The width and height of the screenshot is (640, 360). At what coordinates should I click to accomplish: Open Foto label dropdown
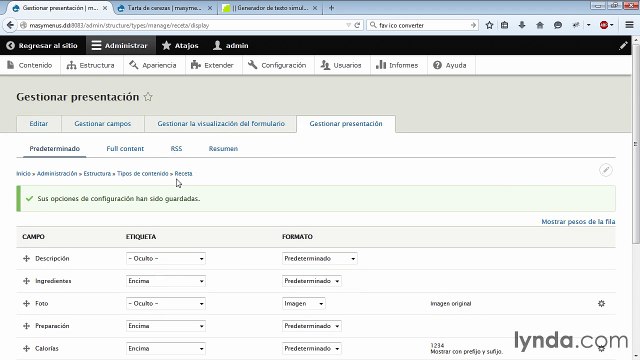(x=166, y=304)
